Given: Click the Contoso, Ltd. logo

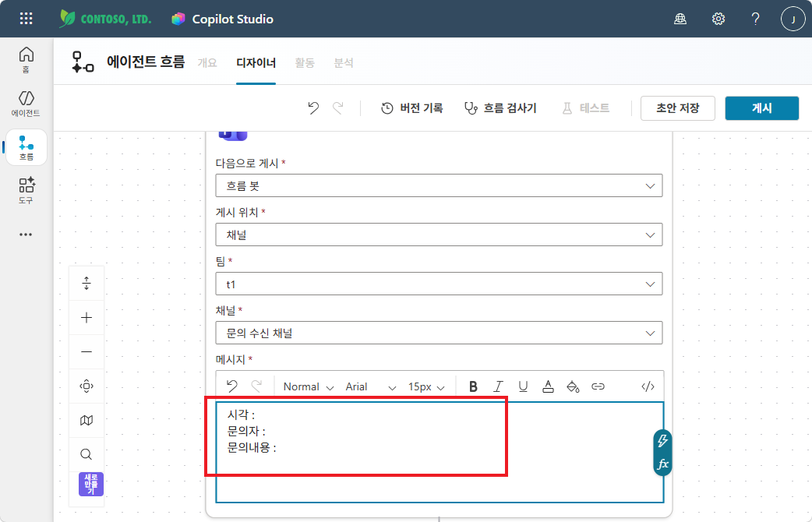Looking at the screenshot, I should click(106, 19).
